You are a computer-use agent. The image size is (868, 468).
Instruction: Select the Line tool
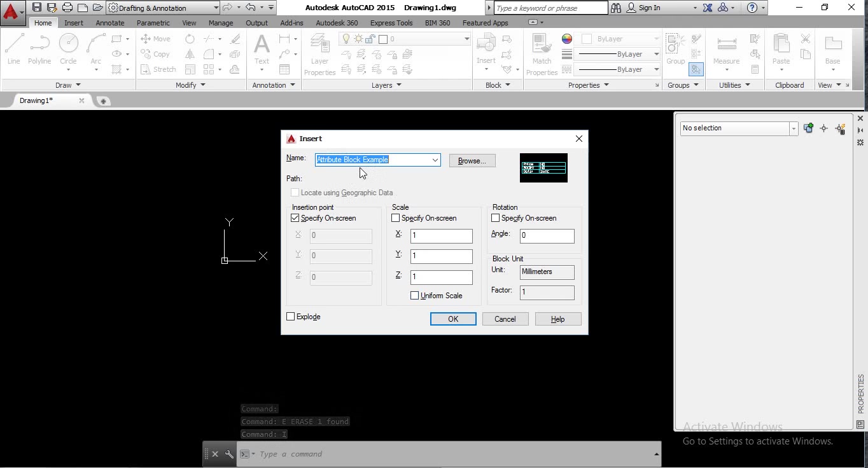point(14,50)
